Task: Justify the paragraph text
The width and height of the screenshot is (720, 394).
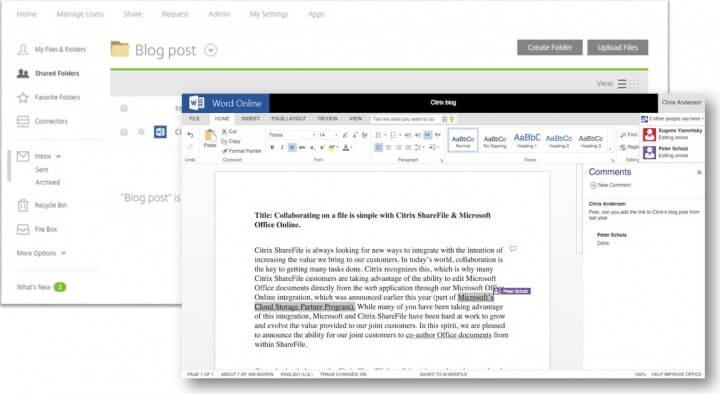Action: click(x=408, y=147)
